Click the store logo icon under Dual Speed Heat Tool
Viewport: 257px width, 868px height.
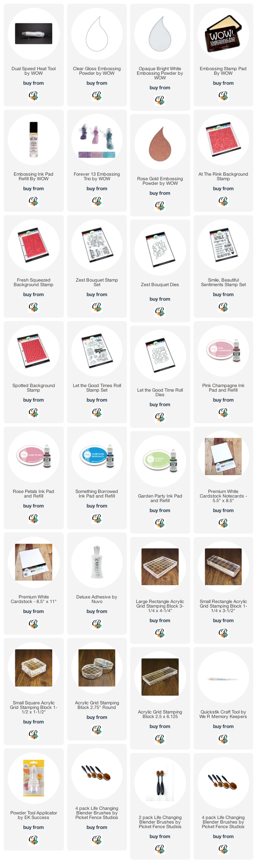pos(33,96)
